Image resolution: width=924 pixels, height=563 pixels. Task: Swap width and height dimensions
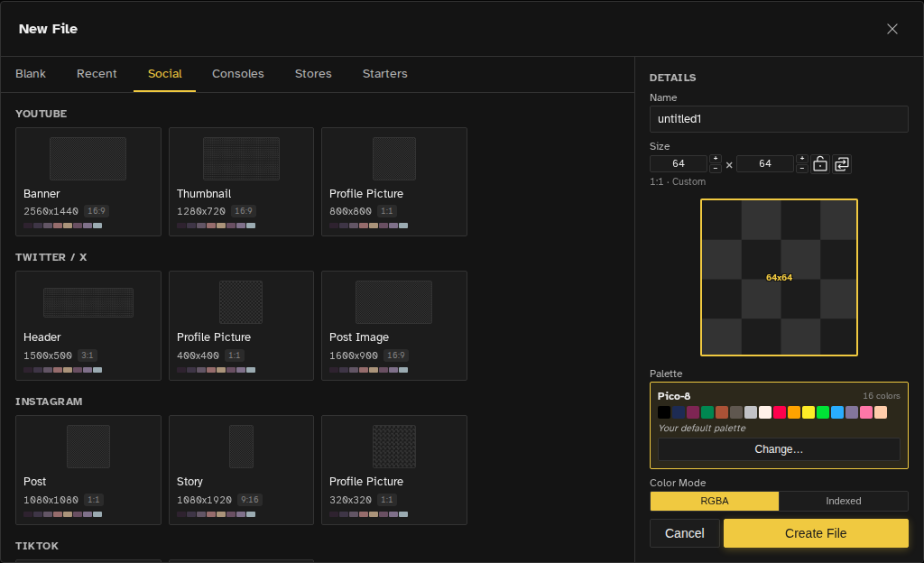(842, 163)
